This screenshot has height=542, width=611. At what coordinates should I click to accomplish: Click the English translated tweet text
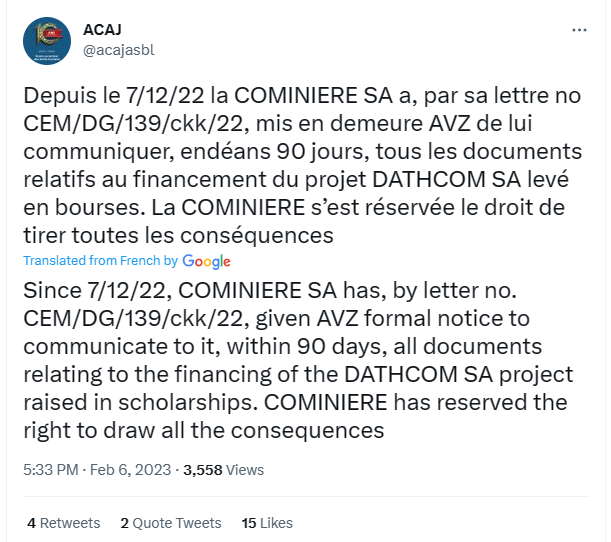pyautogui.click(x=298, y=360)
